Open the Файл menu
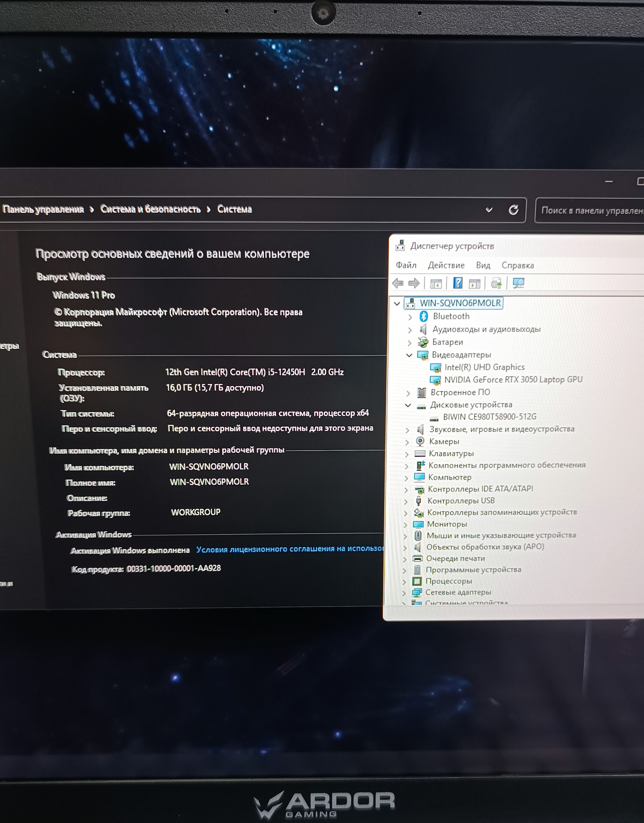The height and width of the screenshot is (823, 644). click(406, 265)
